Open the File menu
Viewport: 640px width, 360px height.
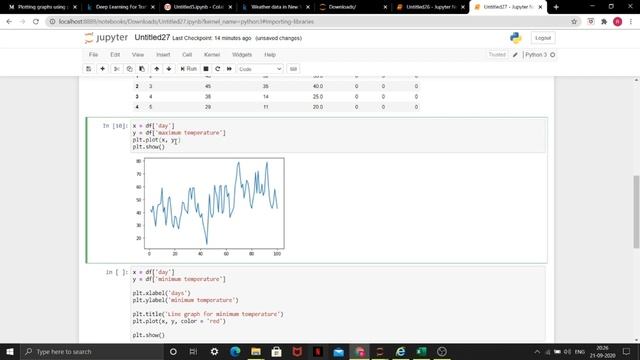pos(93,54)
